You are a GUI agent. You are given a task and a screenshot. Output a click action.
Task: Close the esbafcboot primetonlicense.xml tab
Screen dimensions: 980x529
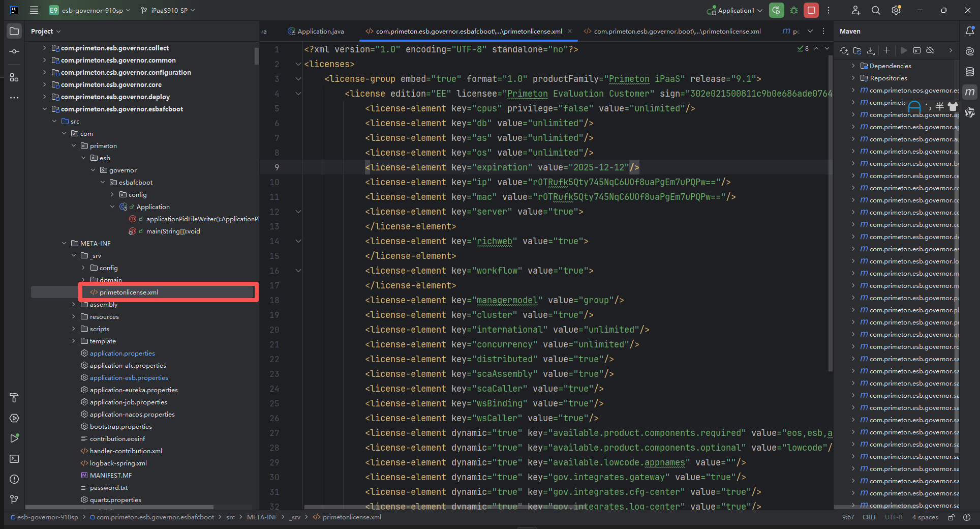click(570, 32)
